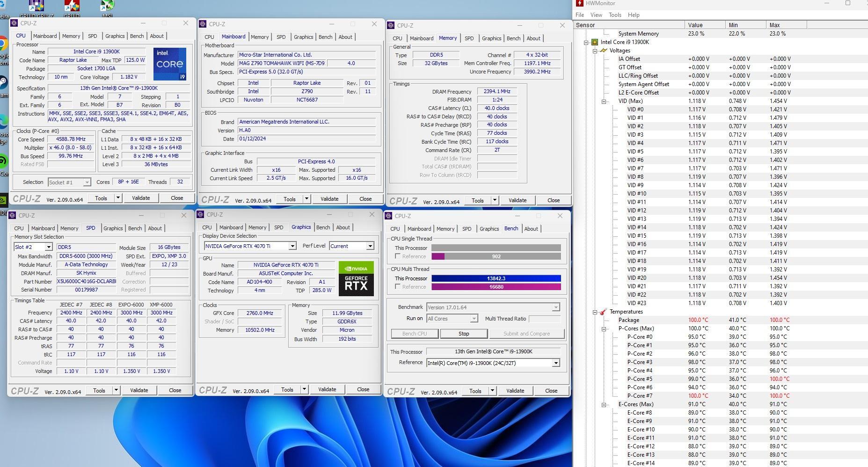Click the single thread reference bar showing 902
This screenshot has height=467, width=868.
496,256
